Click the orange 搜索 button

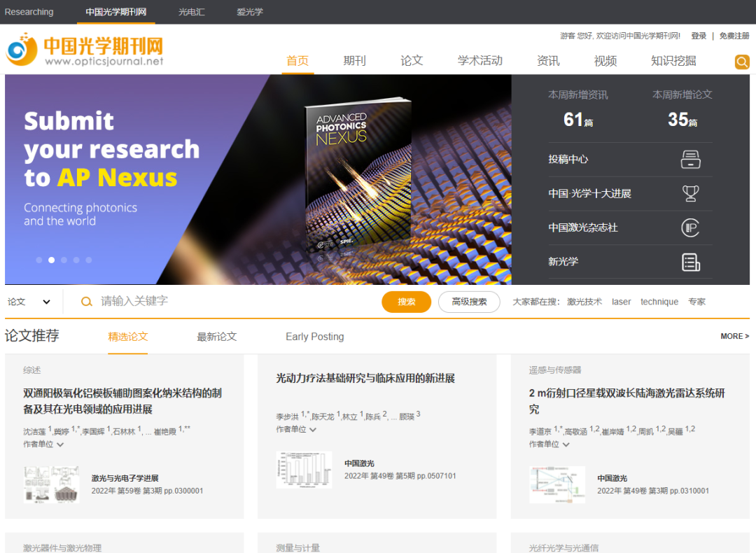pyautogui.click(x=406, y=302)
